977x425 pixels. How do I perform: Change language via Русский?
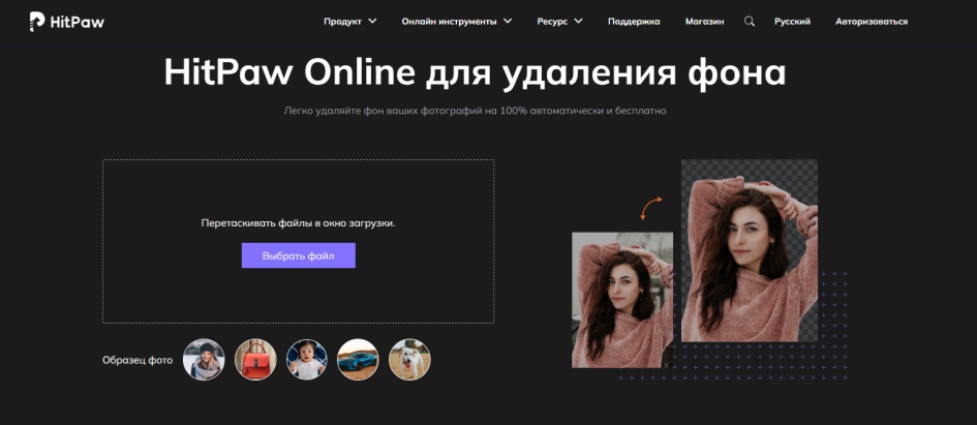pos(793,21)
